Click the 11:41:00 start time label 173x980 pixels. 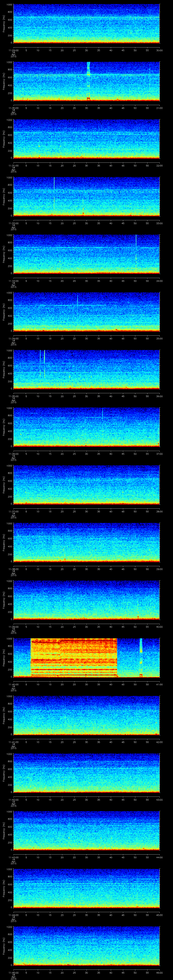coord(13,742)
